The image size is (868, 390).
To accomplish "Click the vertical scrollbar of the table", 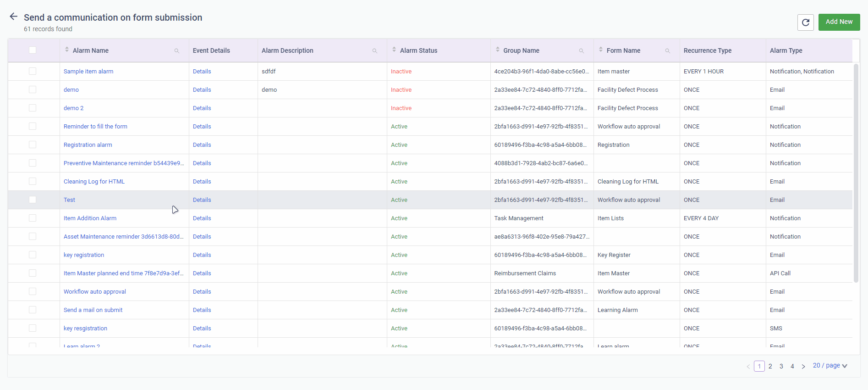I will 856,173.
